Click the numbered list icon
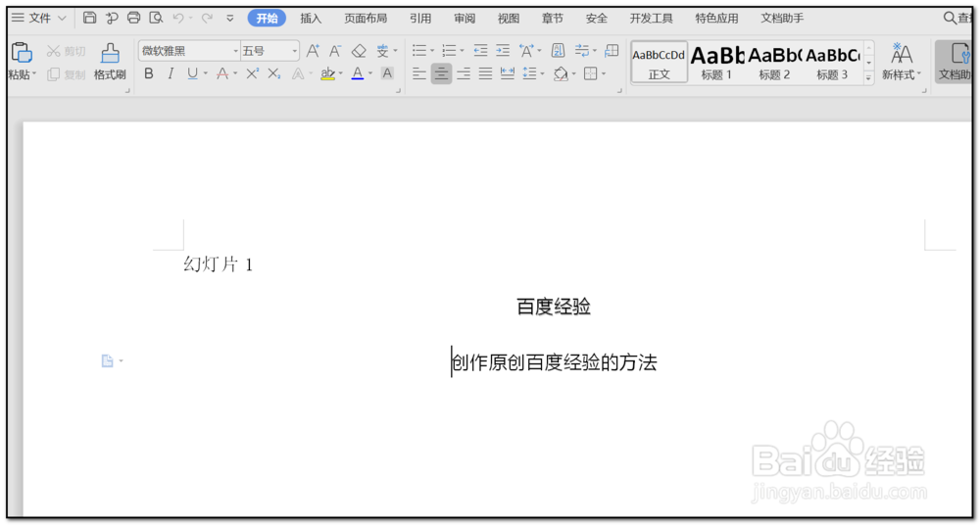 click(x=450, y=51)
